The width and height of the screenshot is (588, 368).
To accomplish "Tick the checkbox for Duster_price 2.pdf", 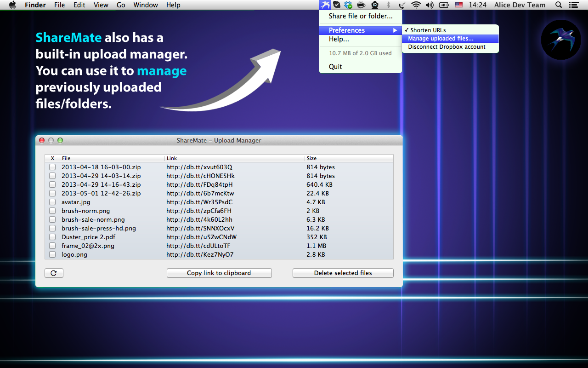I will [x=52, y=237].
